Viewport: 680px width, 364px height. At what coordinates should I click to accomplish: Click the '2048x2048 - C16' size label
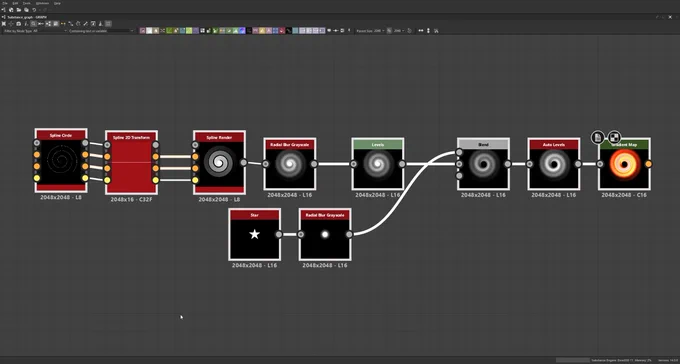click(x=624, y=195)
